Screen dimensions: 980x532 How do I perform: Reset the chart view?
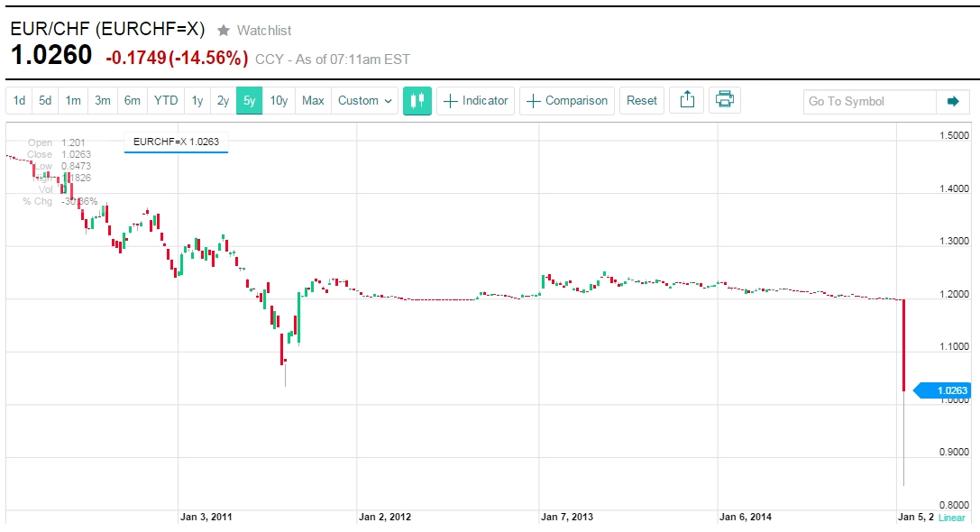642,101
